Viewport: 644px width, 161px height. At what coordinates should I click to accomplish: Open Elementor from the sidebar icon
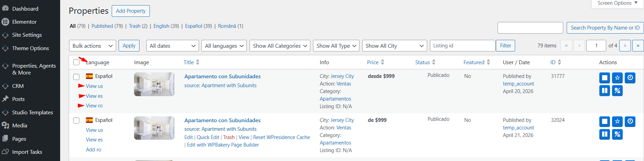(x=5, y=22)
